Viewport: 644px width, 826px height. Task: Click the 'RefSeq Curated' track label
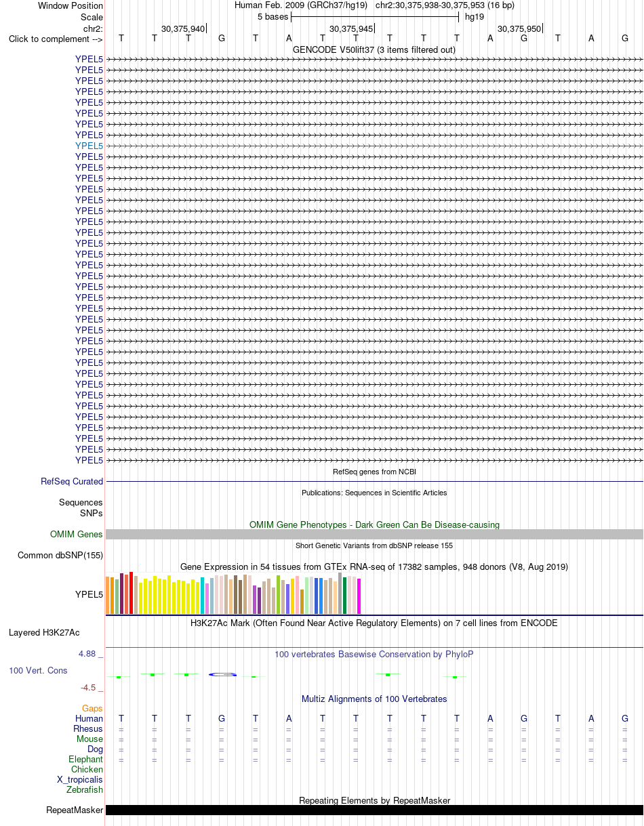tap(72, 482)
